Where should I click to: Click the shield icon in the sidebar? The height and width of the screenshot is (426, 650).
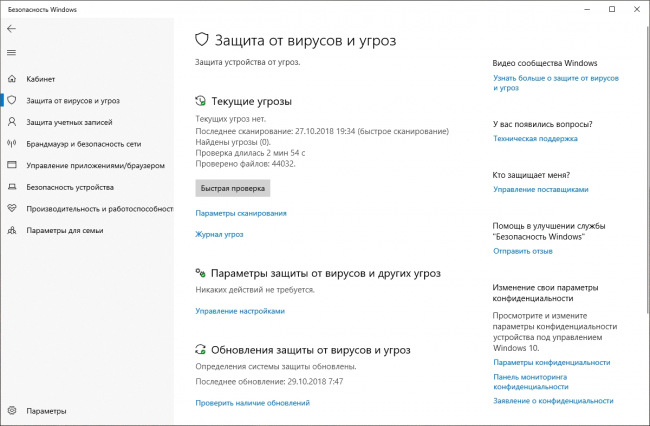tap(12, 100)
